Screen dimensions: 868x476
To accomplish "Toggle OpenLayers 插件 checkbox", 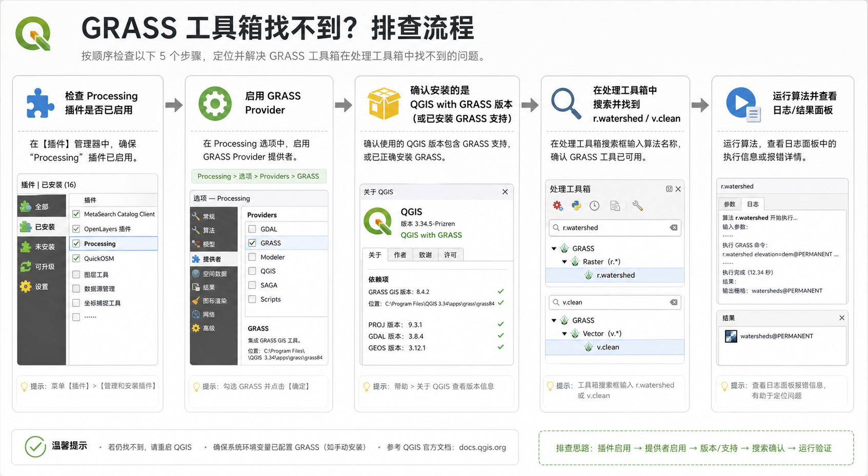I will [x=76, y=229].
